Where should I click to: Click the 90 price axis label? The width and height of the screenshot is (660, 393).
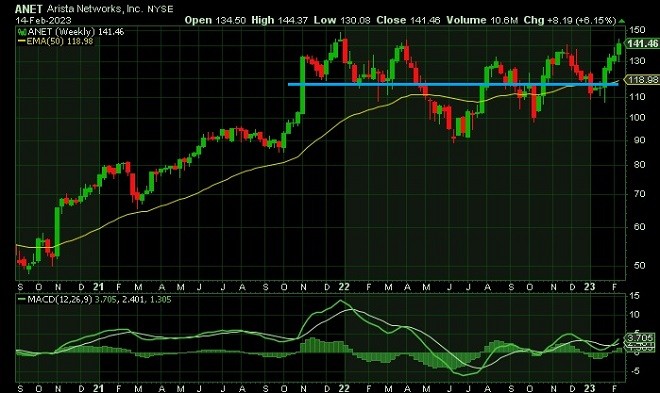(639, 140)
